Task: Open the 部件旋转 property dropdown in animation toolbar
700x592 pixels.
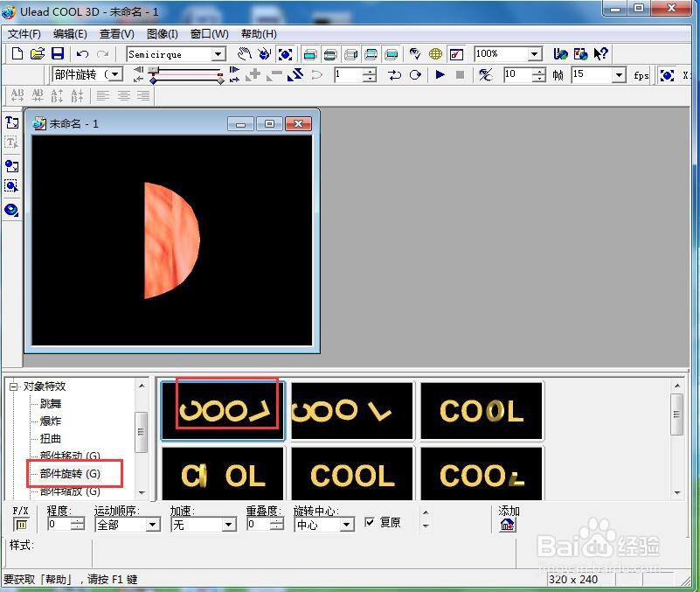Action: click(x=115, y=74)
